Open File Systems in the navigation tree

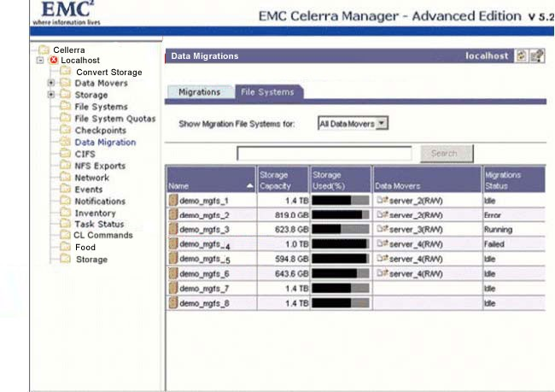102,107
